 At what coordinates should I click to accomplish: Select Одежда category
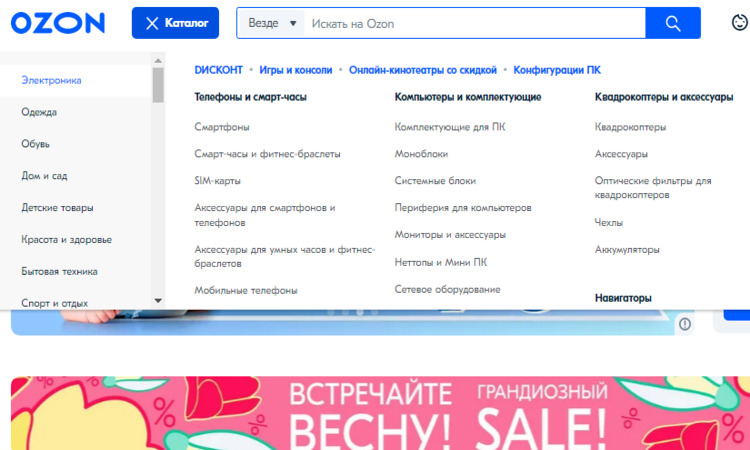coord(39,112)
